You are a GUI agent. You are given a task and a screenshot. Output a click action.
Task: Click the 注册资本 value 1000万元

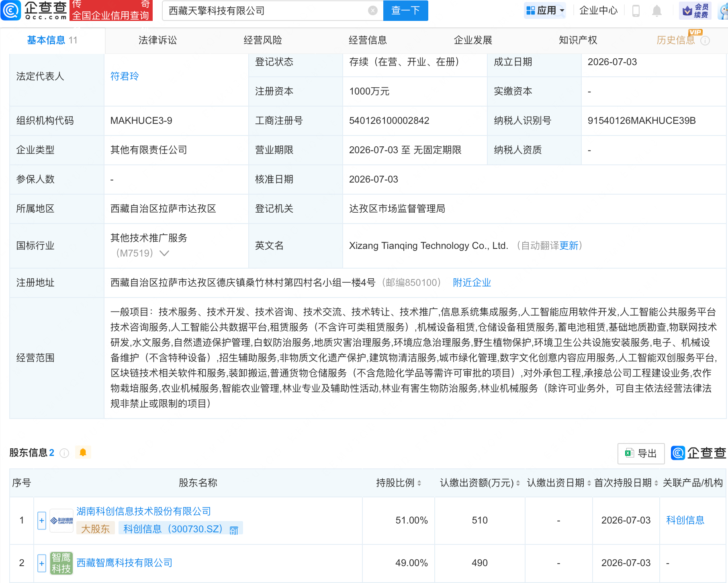[x=369, y=91]
